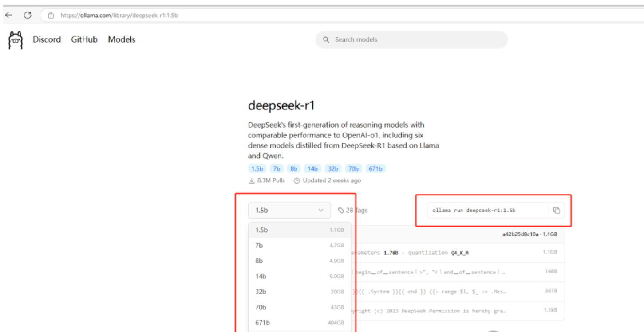Click the GitHub navigation link
Screen dimensions: 644x332
click(x=84, y=39)
